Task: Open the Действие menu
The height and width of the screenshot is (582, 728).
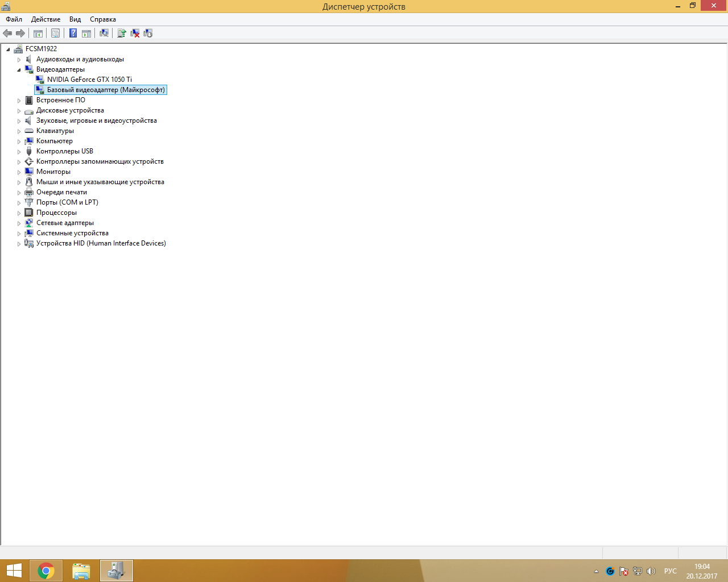Action: point(45,19)
